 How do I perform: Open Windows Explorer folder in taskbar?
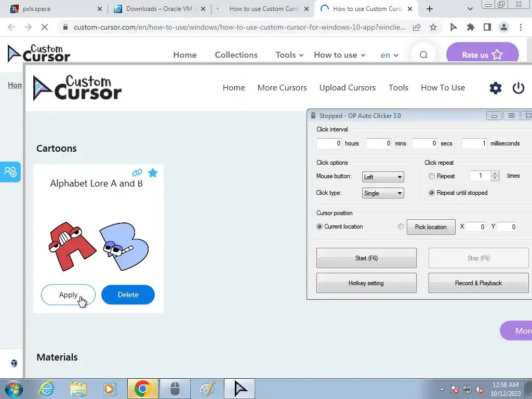[78, 389]
